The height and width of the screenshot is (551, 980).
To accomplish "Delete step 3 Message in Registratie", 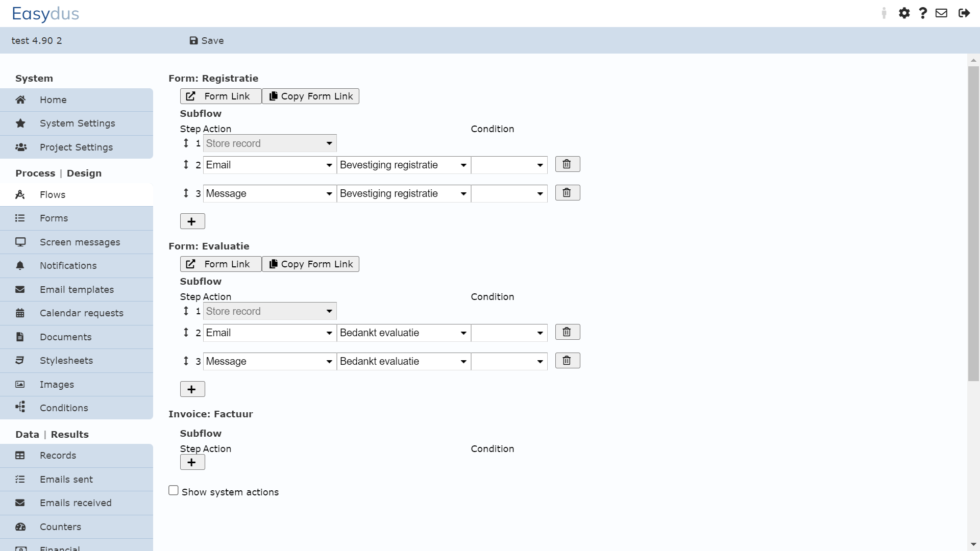I will 568,193.
